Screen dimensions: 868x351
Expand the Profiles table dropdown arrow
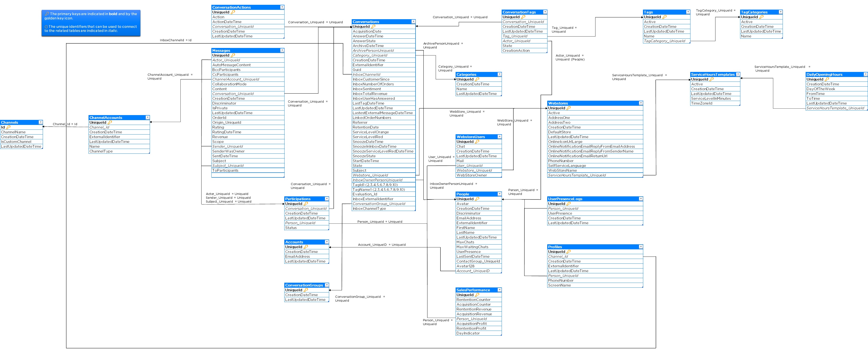[641, 247]
